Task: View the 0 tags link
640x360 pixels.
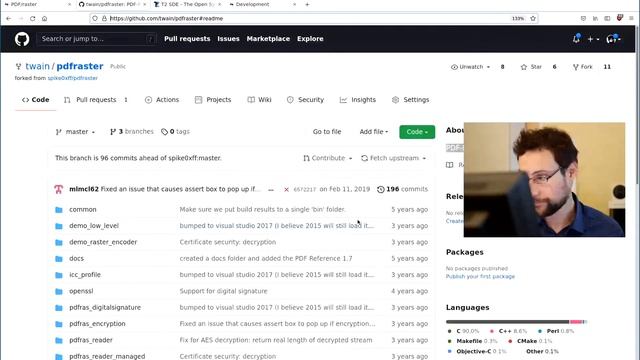Action: (x=176, y=131)
